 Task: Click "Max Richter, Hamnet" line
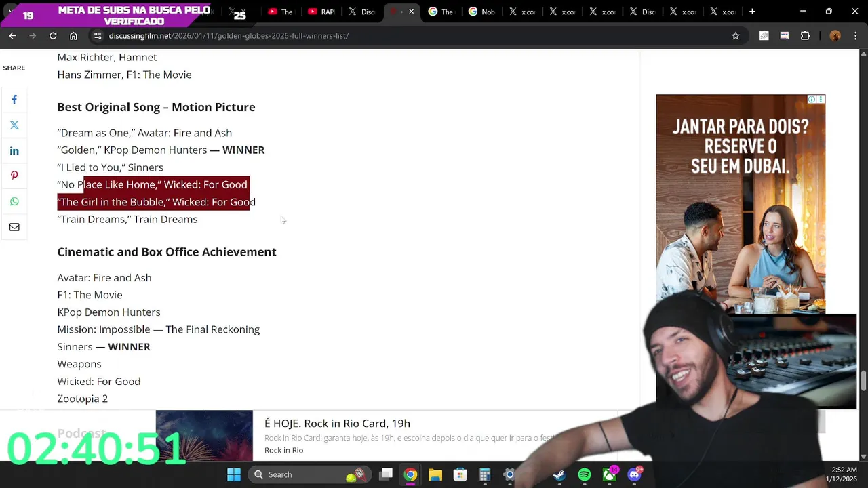tap(107, 57)
